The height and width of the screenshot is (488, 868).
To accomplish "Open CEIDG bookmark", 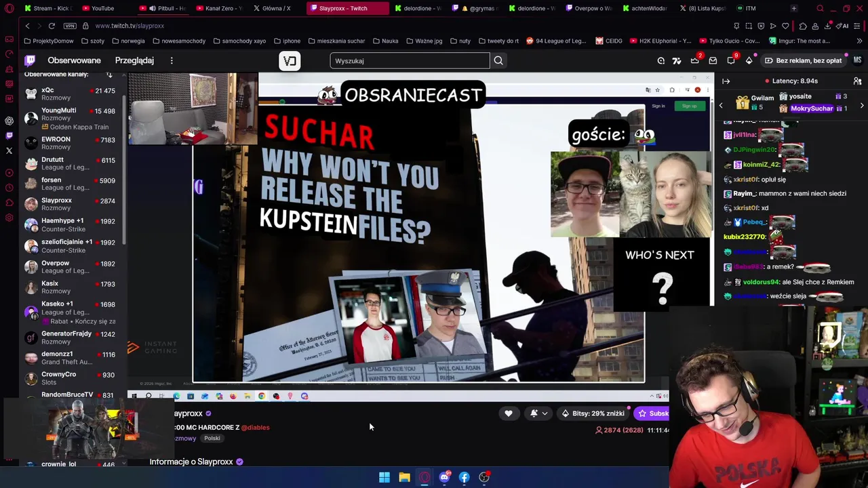I will coord(609,41).
